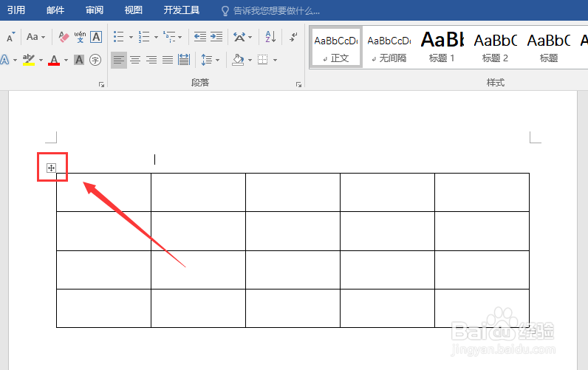Align text right

coord(151,60)
